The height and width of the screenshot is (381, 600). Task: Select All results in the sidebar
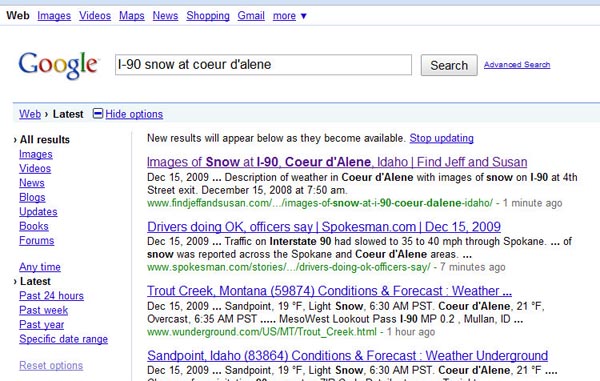[x=44, y=140]
